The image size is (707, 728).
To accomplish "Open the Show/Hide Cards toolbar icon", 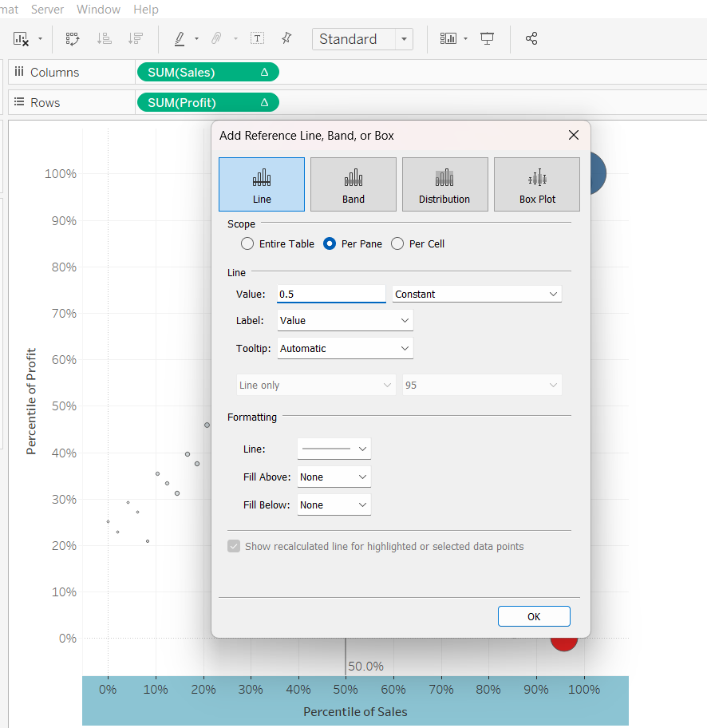I will (x=448, y=38).
